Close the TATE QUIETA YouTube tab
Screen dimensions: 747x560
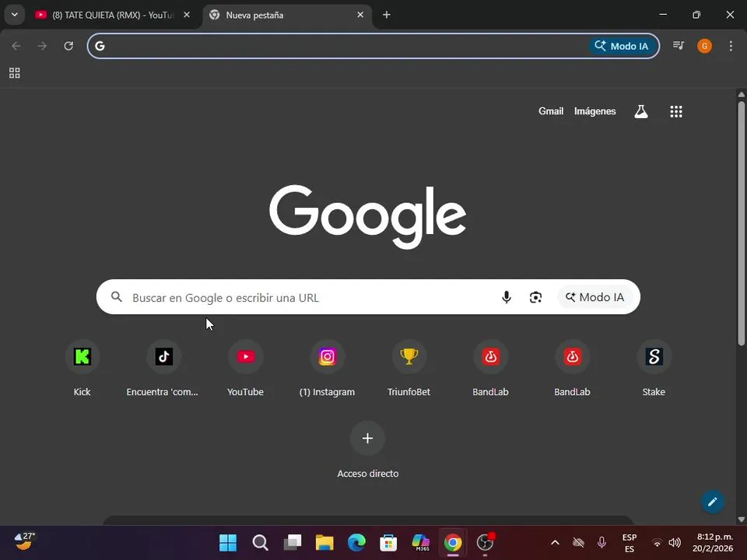pyautogui.click(x=187, y=15)
